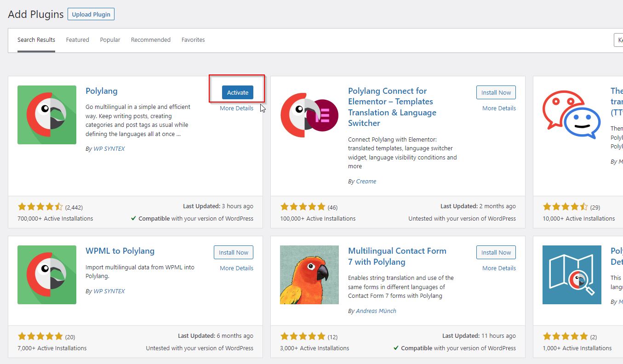Screen dimensions: 623x364
Task: Click the speech bubbles plugin icon
Action: pyautogui.click(x=572, y=115)
